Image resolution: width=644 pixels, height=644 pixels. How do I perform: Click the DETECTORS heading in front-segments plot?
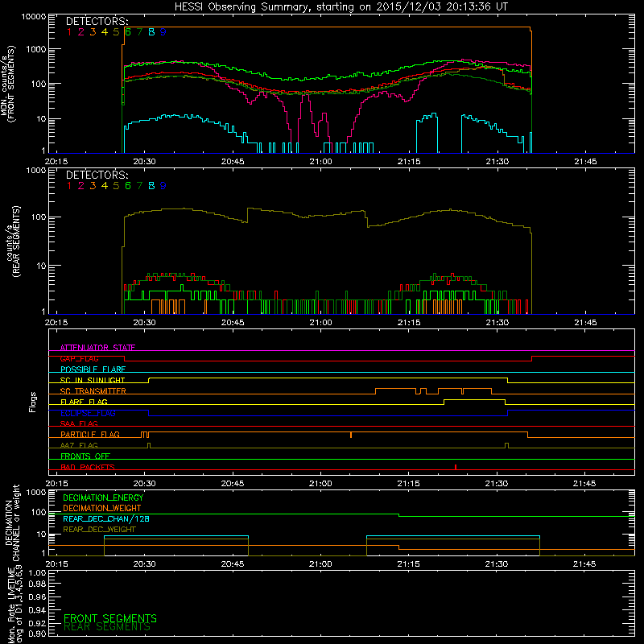pyautogui.click(x=97, y=21)
